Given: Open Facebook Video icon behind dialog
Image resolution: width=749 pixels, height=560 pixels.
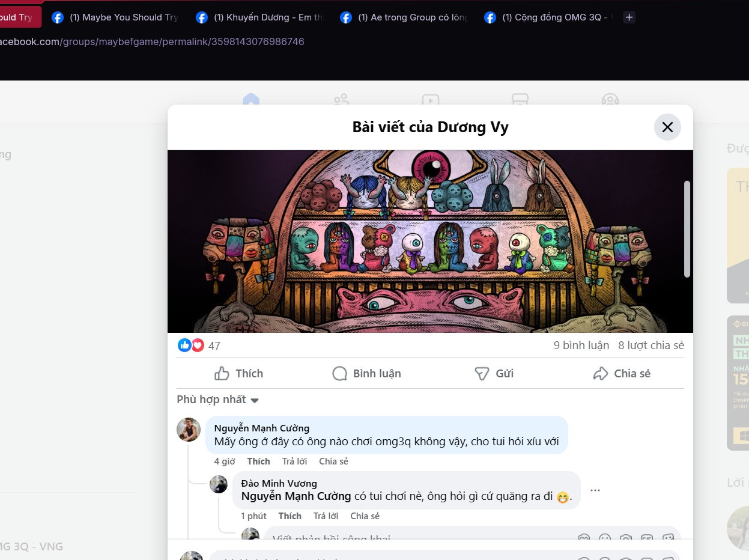Looking at the screenshot, I should point(430,100).
